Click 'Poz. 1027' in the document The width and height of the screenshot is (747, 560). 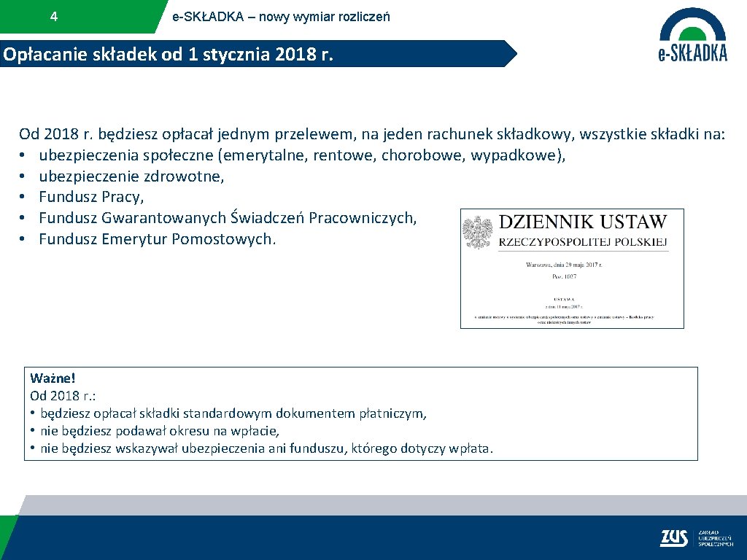click(x=564, y=276)
